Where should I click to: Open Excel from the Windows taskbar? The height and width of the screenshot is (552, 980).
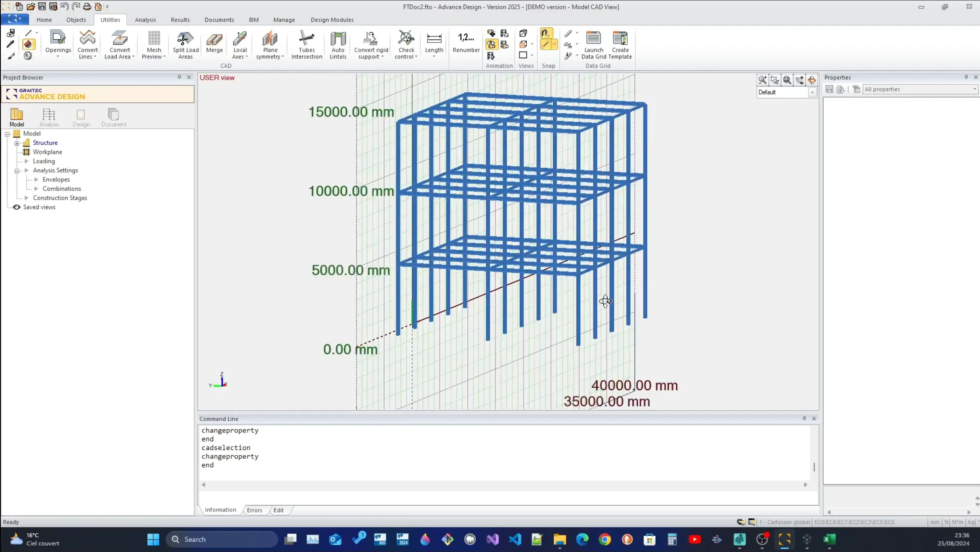(x=829, y=539)
